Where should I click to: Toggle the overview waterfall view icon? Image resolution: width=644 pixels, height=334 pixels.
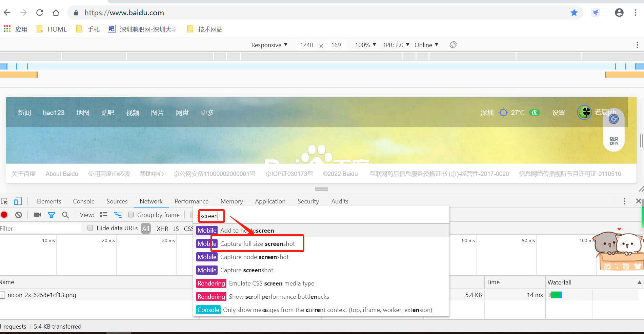coord(118,215)
